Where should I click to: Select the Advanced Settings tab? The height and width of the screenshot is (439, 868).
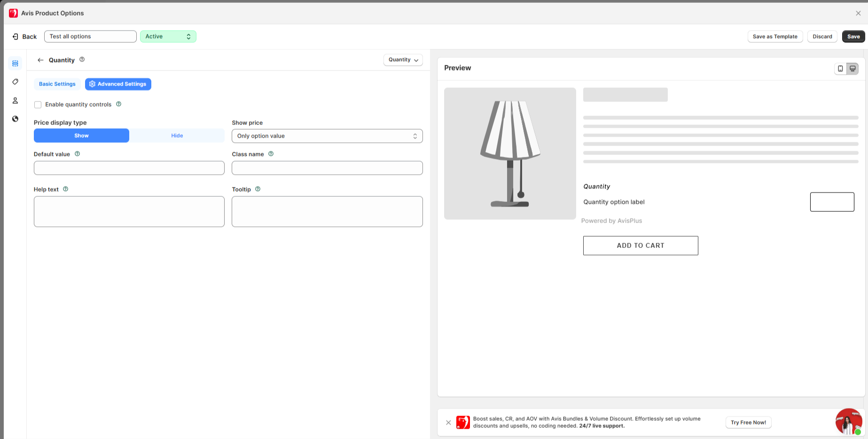coord(118,84)
